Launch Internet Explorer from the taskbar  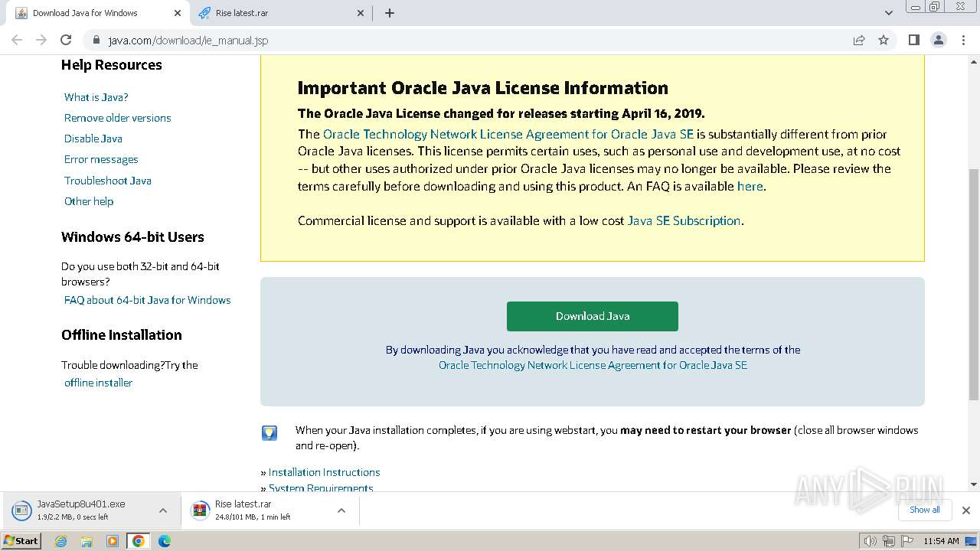(x=61, y=541)
